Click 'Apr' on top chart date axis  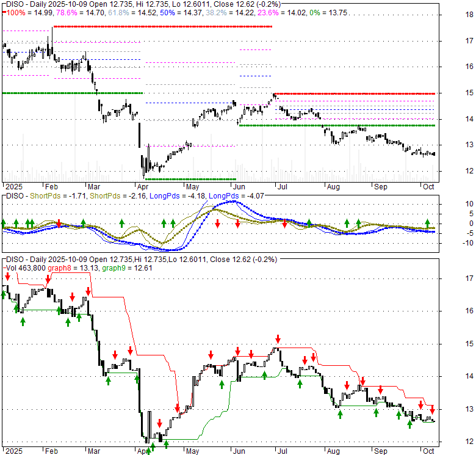point(143,187)
